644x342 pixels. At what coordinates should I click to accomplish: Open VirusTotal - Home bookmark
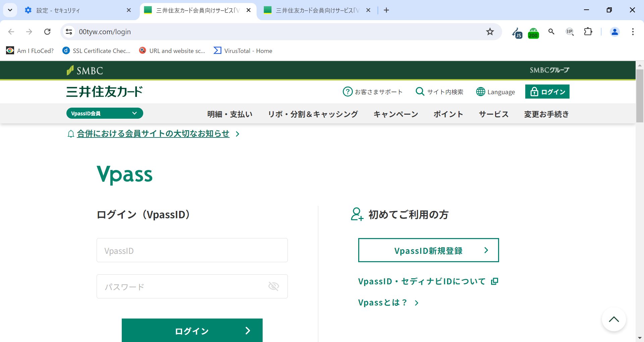click(243, 51)
